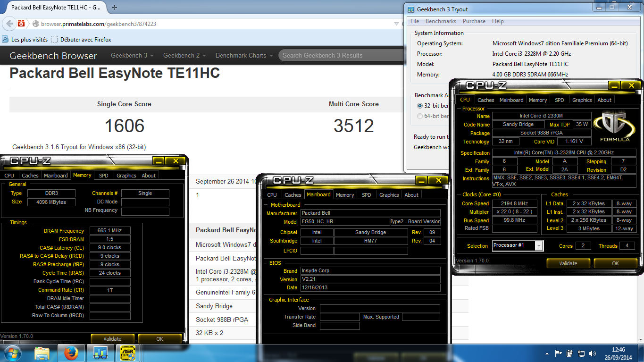Click OK in Memory CPU-Z window
This screenshot has height=362, width=644.
[159, 339]
